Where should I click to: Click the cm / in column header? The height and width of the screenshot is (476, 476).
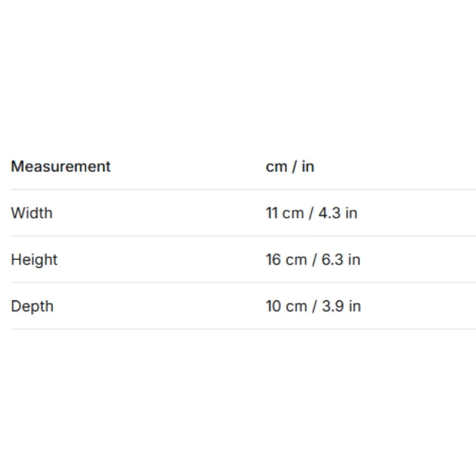[x=290, y=167]
